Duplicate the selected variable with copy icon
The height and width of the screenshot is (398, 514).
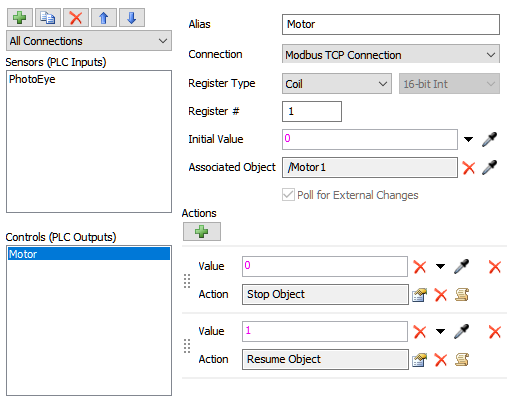(x=48, y=18)
